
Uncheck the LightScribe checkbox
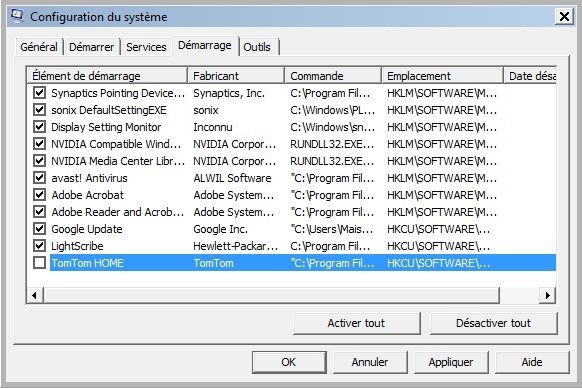[x=39, y=246]
